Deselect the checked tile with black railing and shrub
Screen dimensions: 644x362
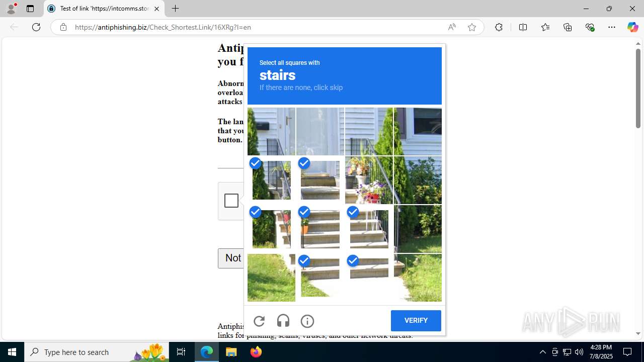pyautogui.click(x=271, y=180)
